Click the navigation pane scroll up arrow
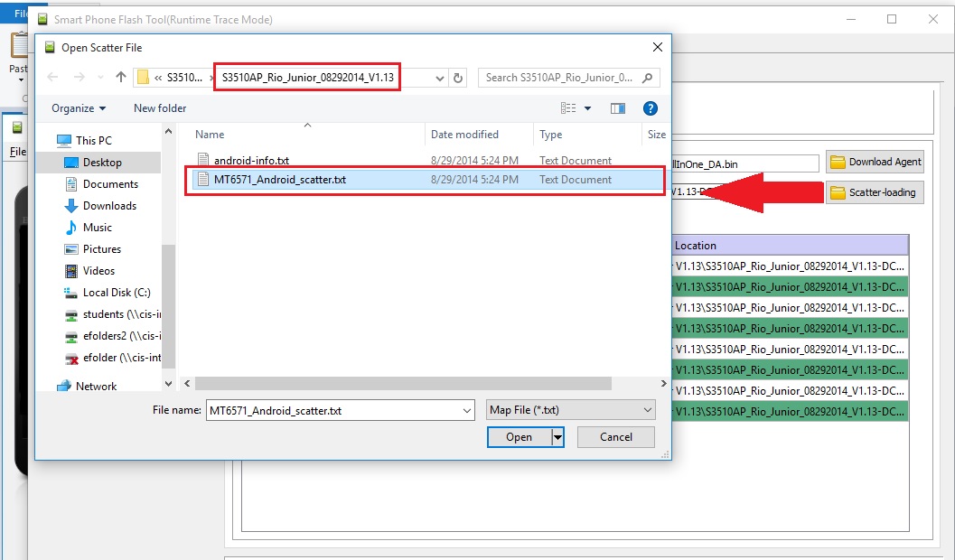This screenshot has height=560, width=955. (169, 131)
